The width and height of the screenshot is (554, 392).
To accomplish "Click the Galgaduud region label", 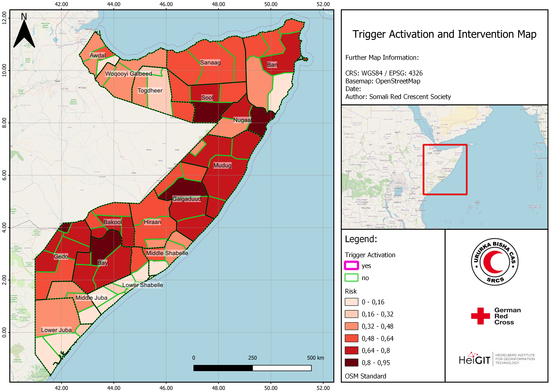I will click(187, 199).
